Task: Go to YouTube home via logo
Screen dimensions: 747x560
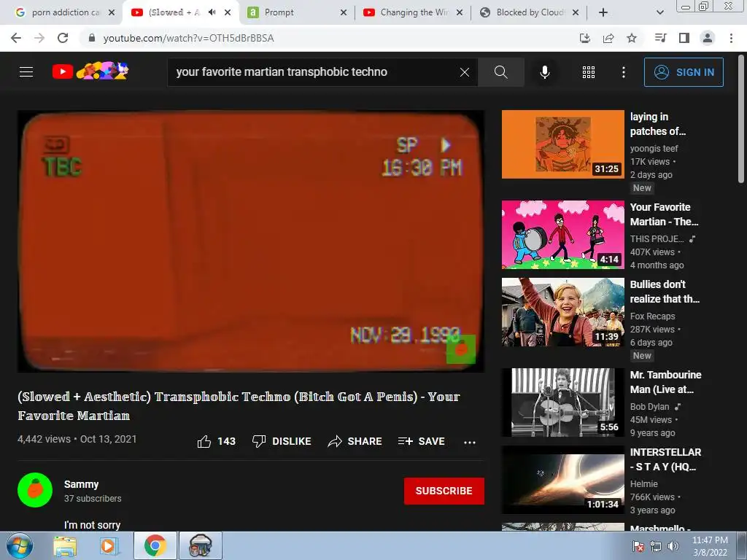Action: tap(90, 71)
